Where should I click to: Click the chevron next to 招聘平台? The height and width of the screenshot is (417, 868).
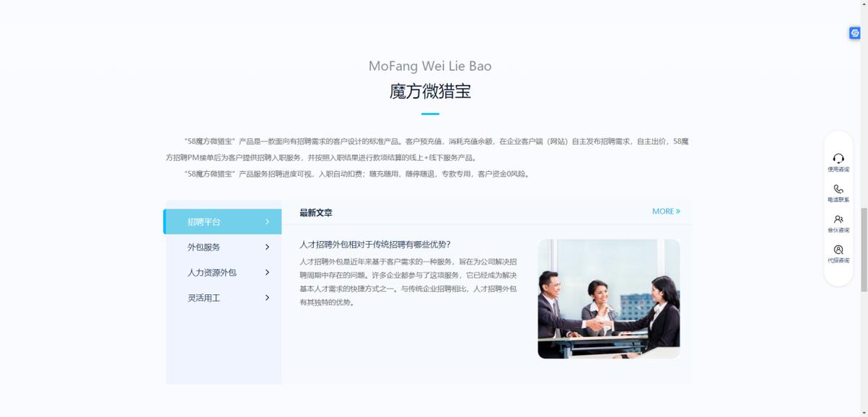coord(268,221)
